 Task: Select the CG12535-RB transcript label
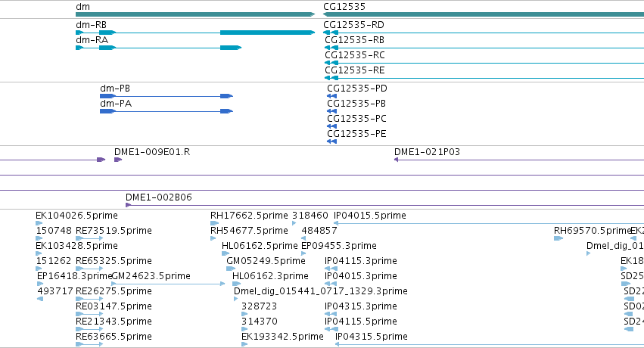point(354,40)
